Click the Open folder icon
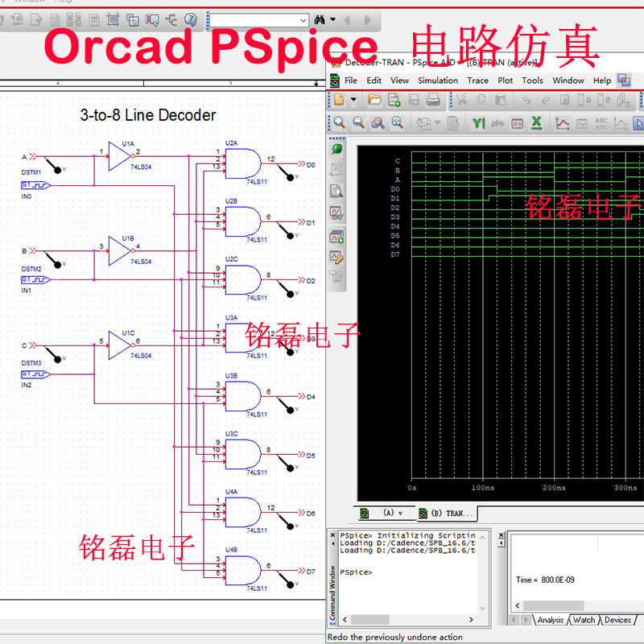Viewport: 644px width, 644px height. click(x=374, y=100)
